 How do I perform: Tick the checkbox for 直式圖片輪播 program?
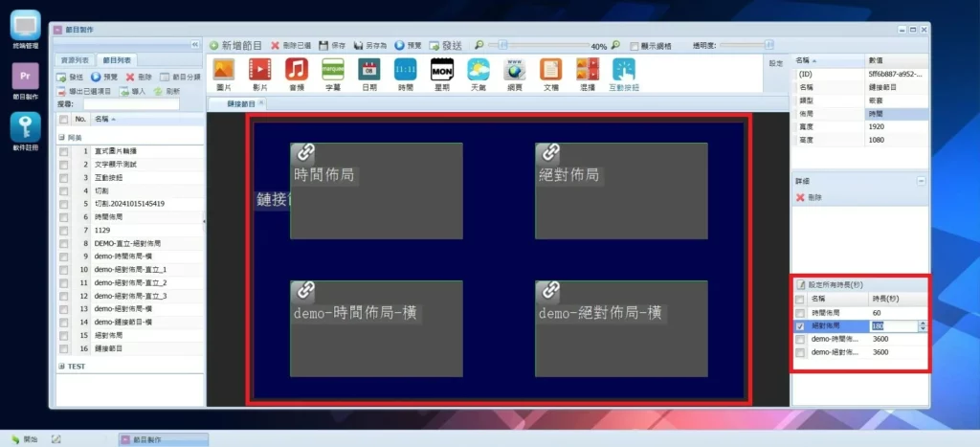[64, 151]
